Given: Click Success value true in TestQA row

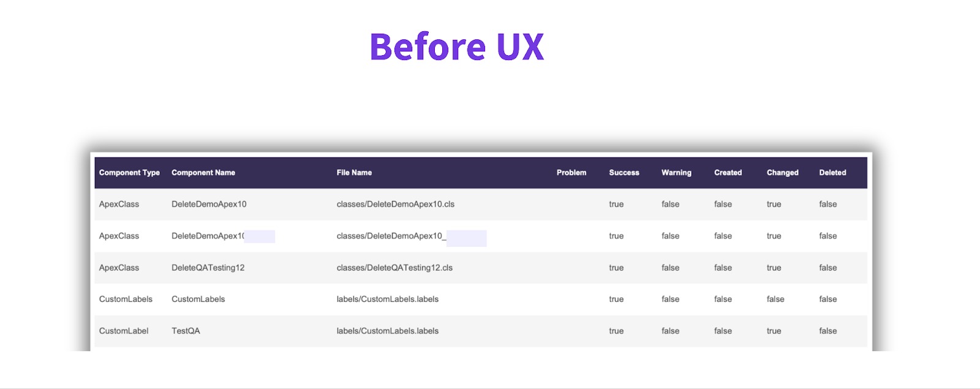Looking at the screenshot, I should pos(616,331).
